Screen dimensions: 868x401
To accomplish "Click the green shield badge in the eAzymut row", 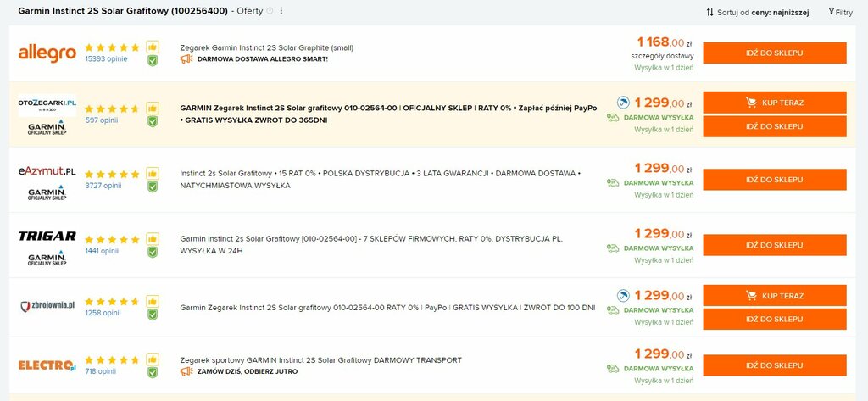I will coord(153,187).
